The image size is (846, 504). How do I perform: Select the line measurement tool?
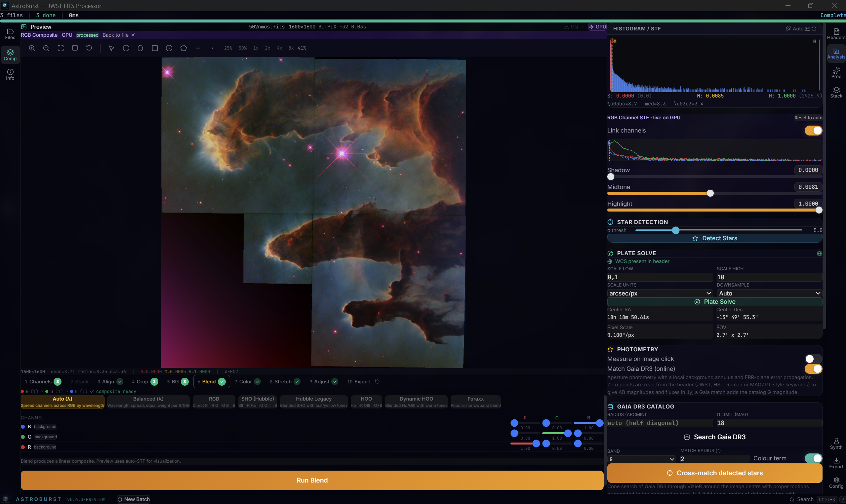tap(198, 48)
